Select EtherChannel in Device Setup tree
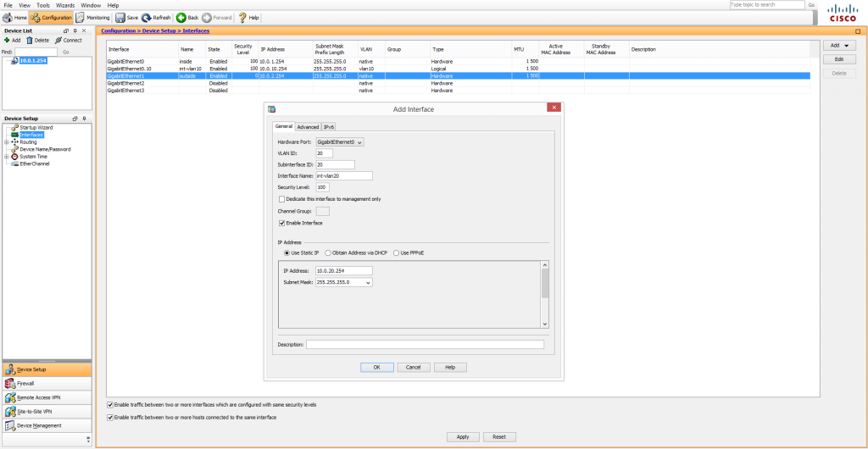The width and height of the screenshot is (868, 449). pos(35,164)
